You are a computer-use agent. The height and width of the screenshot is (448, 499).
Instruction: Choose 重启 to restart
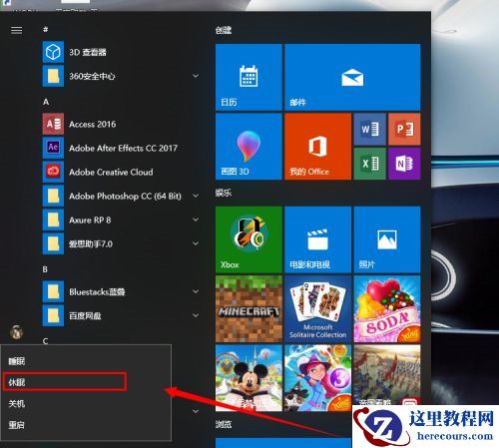[x=86, y=425]
